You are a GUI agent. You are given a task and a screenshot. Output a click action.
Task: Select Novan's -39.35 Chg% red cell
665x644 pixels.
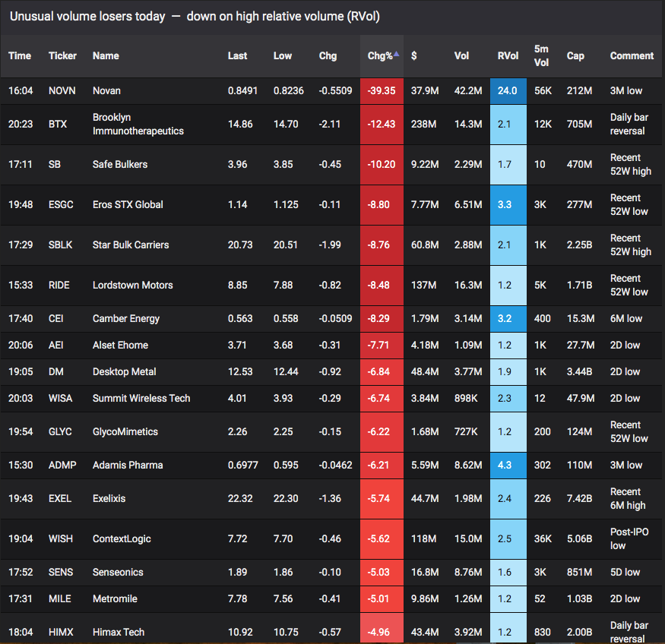[x=382, y=90]
